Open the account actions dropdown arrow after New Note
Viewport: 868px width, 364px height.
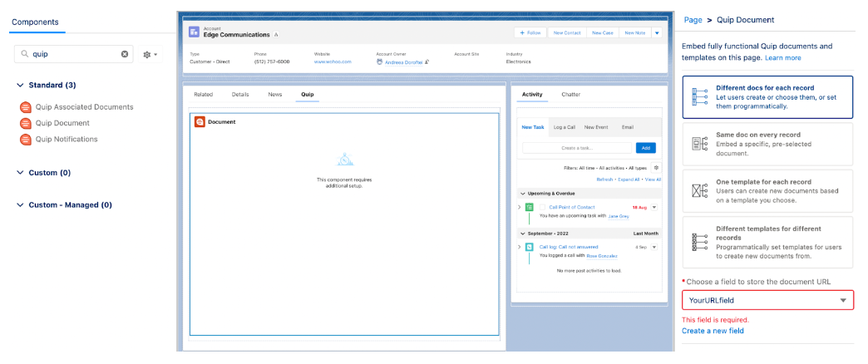coord(657,32)
